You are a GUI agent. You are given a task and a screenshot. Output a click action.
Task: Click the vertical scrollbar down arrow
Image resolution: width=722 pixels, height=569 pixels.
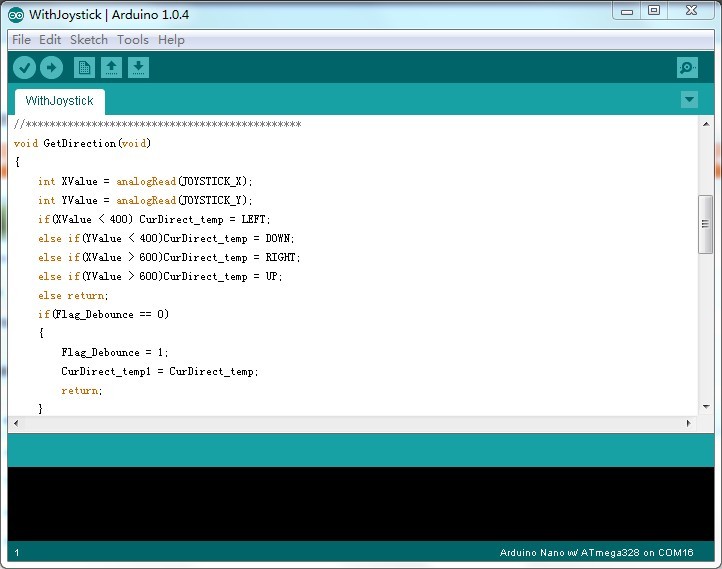[x=706, y=406]
